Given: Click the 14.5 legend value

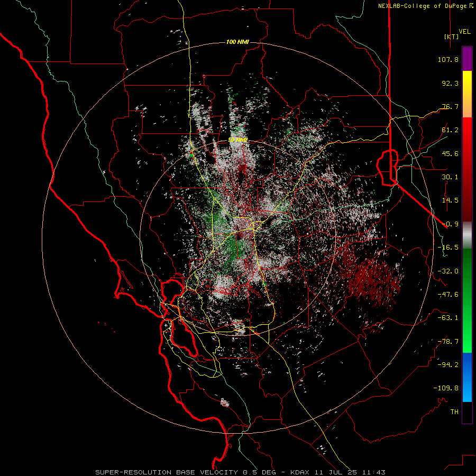Looking at the screenshot, I should tap(450, 200).
